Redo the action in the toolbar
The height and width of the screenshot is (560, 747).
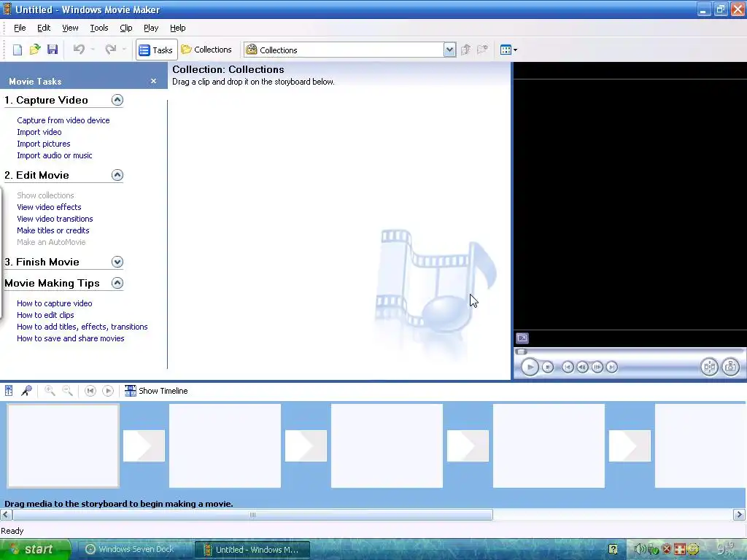click(x=111, y=50)
